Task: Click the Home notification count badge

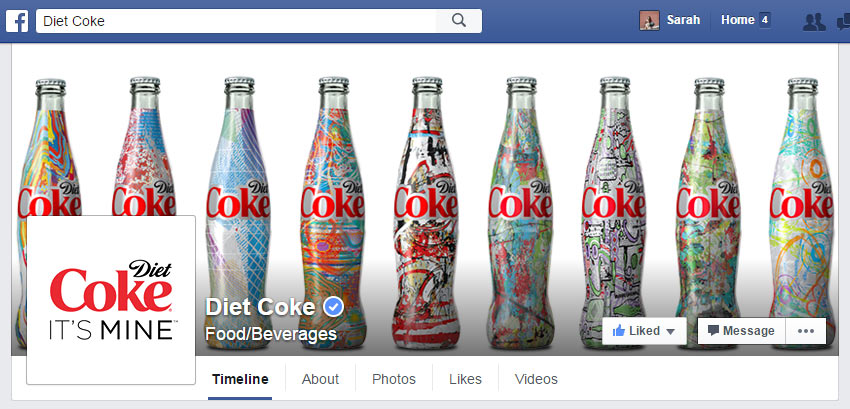Action: pyautogui.click(x=765, y=20)
